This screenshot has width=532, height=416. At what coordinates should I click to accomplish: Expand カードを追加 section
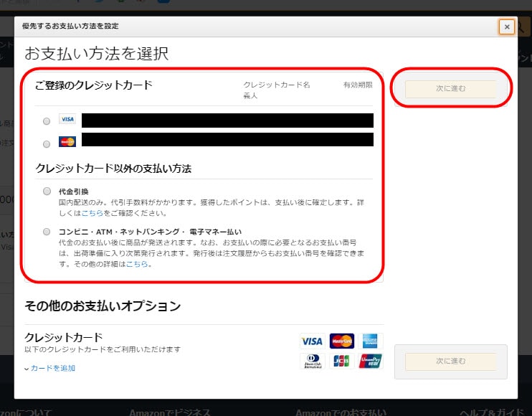50,368
